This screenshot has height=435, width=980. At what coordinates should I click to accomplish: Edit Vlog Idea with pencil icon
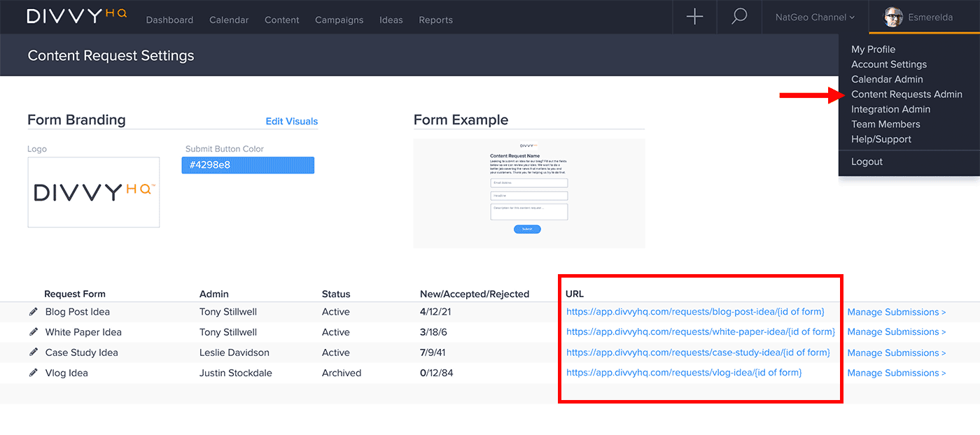point(33,373)
